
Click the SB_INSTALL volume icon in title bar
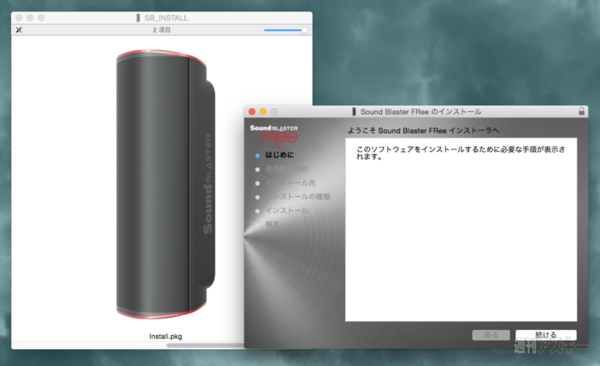point(138,18)
